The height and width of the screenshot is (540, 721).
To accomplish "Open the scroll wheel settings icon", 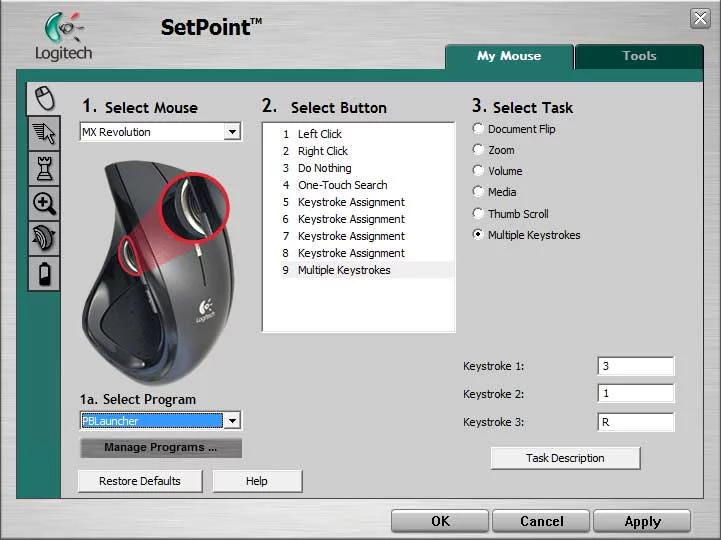I will coord(44,238).
